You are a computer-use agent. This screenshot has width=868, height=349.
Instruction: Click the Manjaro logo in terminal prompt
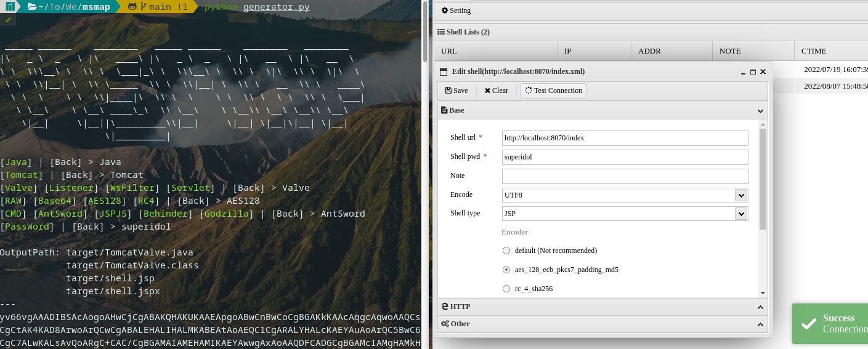tap(11, 7)
